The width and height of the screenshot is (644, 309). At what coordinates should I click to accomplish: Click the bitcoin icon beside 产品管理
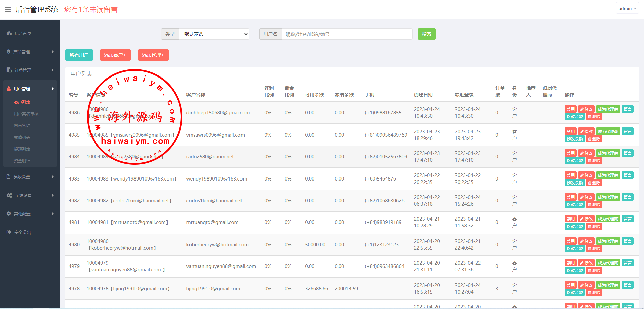pyautogui.click(x=9, y=52)
